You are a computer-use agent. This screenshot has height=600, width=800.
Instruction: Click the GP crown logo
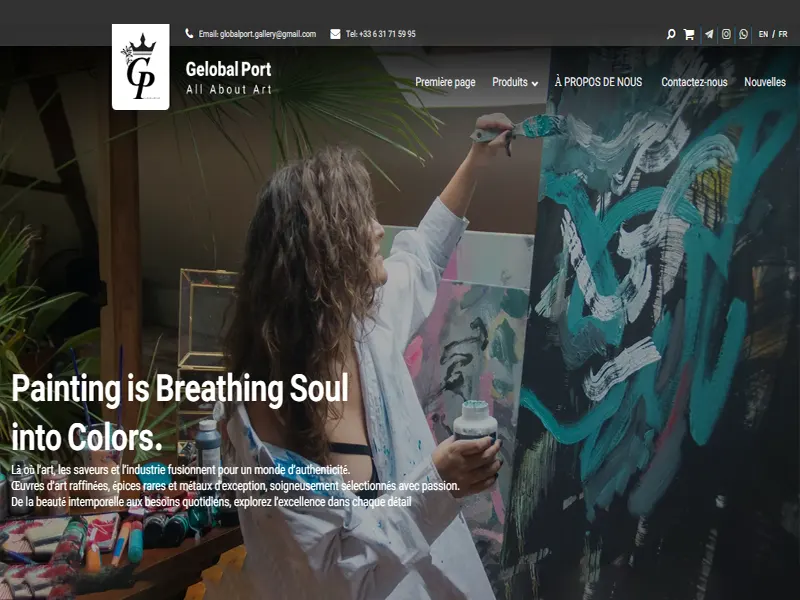point(141,67)
